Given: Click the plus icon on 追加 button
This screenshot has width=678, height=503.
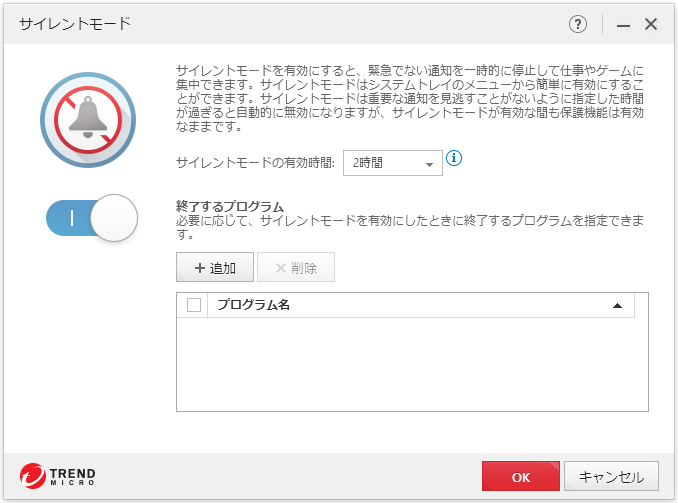Looking at the screenshot, I should point(194,268).
